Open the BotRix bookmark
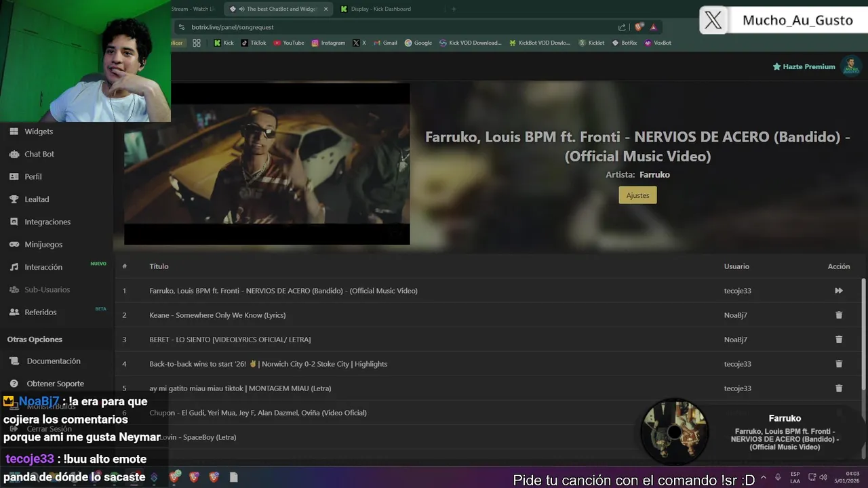 pos(625,43)
